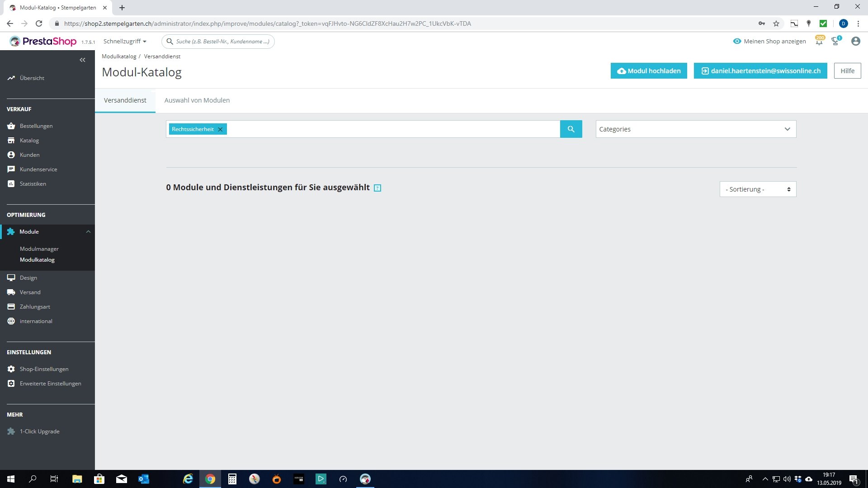Open the notifications bell icon
Image resolution: width=868 pixels, height=488 pixels.
click(x=819, y=41)
